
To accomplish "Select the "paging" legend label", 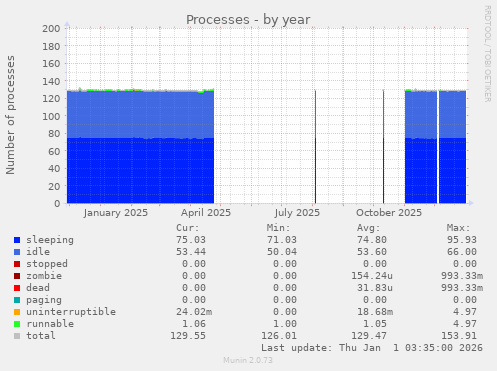I will tap(44, 300).
